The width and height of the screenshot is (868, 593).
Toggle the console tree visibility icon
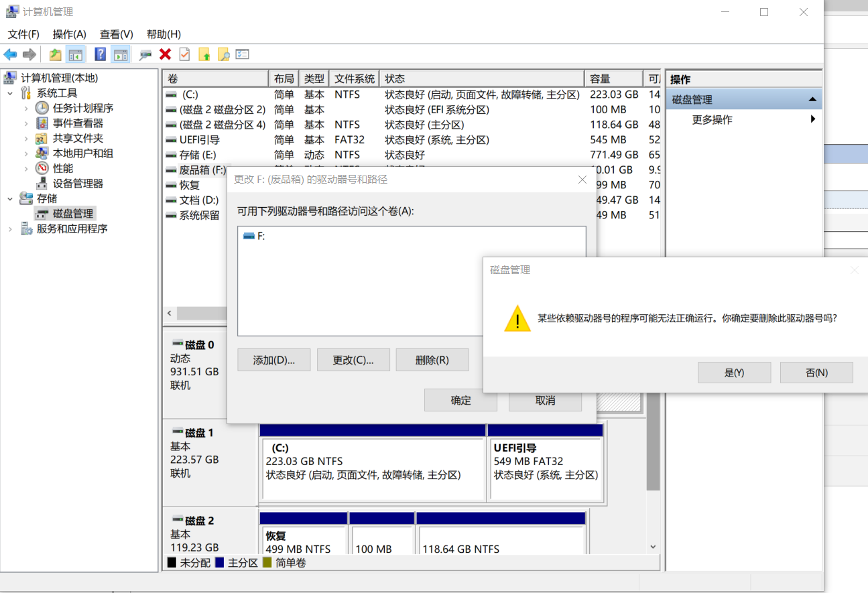pyautogui.click(x=76, y=54)
